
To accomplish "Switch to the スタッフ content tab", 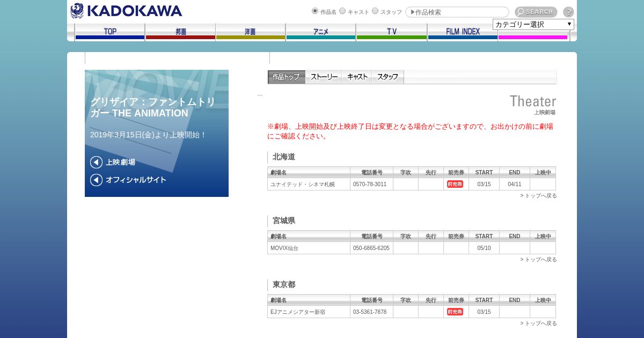I will [387, 77].
